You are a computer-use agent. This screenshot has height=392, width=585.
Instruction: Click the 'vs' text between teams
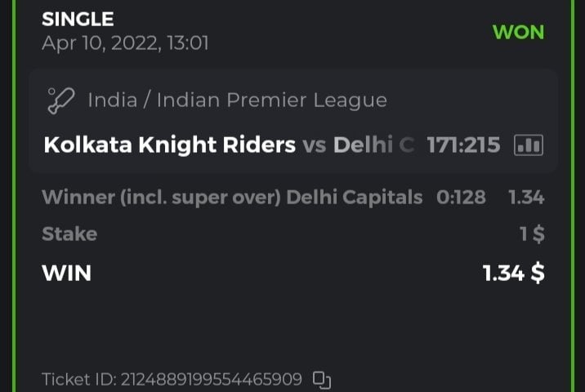pos(315,145)
